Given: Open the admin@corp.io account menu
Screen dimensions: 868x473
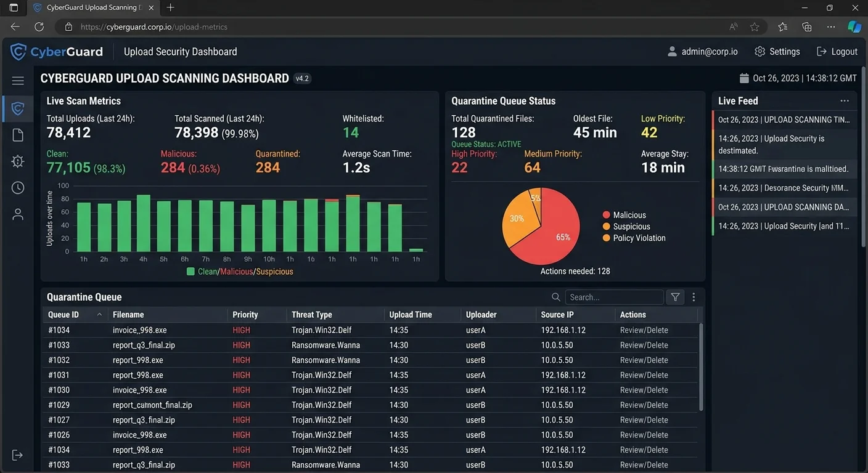Looking at the screenshot, I should point(702,52).
